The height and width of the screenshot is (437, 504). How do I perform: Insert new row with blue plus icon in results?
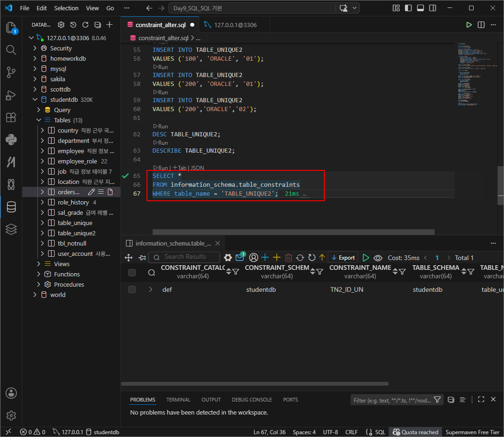pos(265,258)
